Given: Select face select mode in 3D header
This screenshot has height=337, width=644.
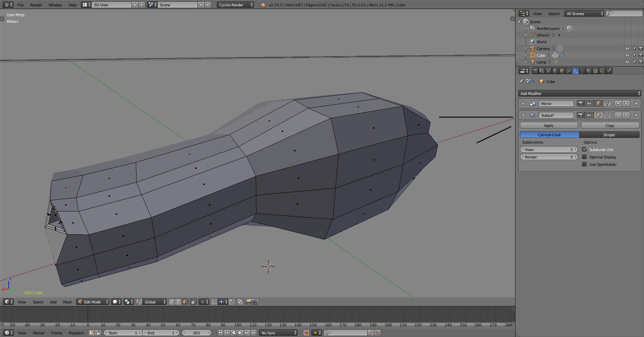Looking at the screenshot, I should [185, 302].
